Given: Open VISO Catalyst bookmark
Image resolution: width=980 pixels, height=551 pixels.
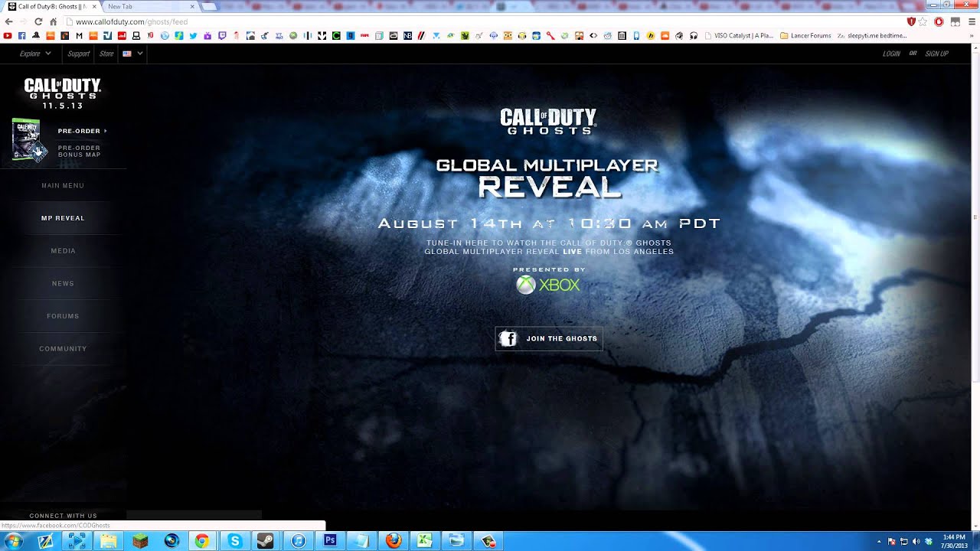Looking at the screenshot, I should tap(738, 35).
